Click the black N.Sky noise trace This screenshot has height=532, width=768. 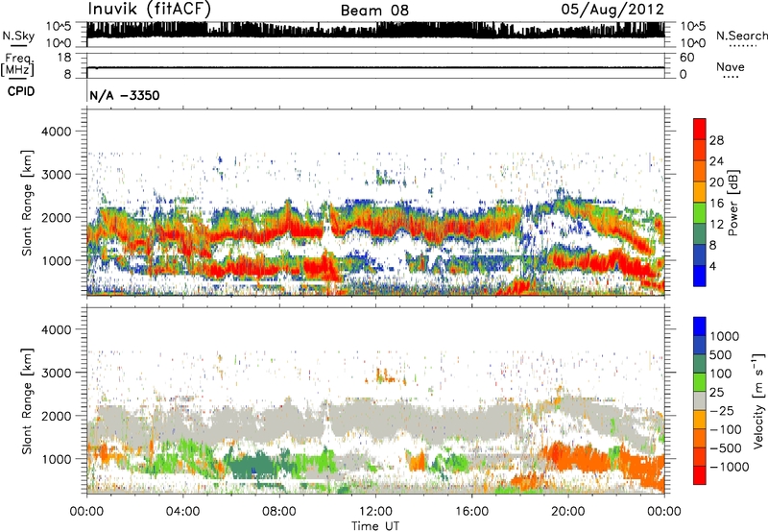pyautogui.click(x=375, y=31)
